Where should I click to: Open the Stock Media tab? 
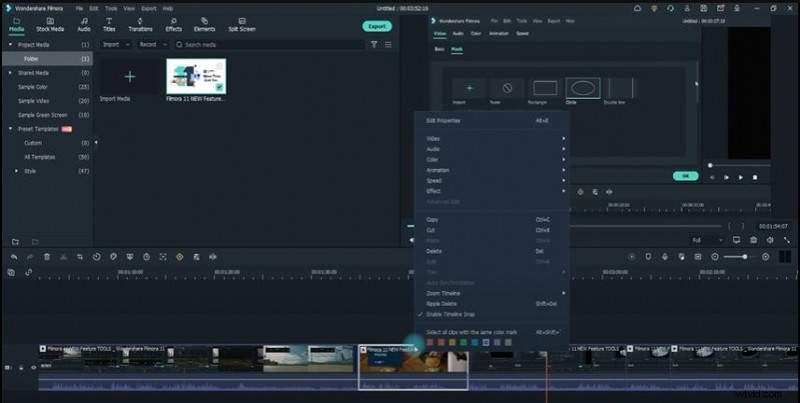(x=50, y=24)
